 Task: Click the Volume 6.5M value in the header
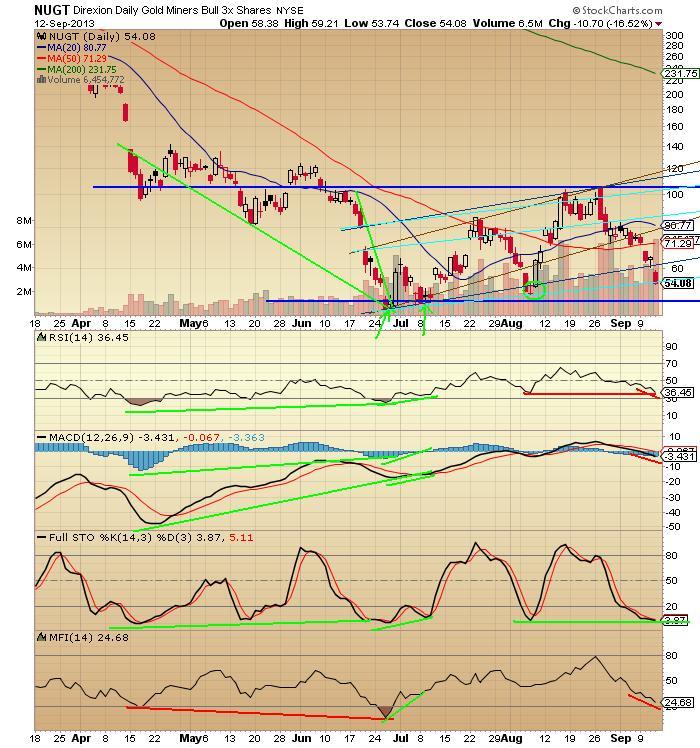[508, 23]
